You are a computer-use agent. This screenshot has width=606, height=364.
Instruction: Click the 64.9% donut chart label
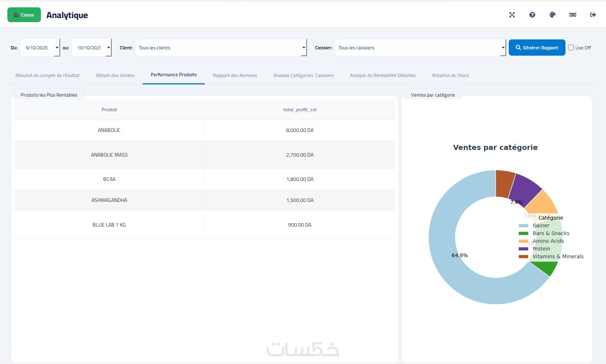pyautogui.click(x=460, y=255)
